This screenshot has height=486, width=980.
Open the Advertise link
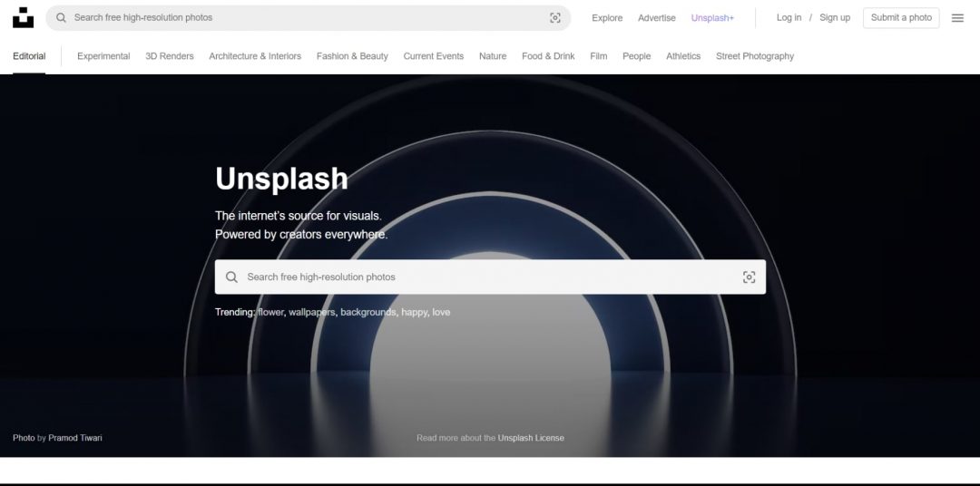[x=656, y=18]
